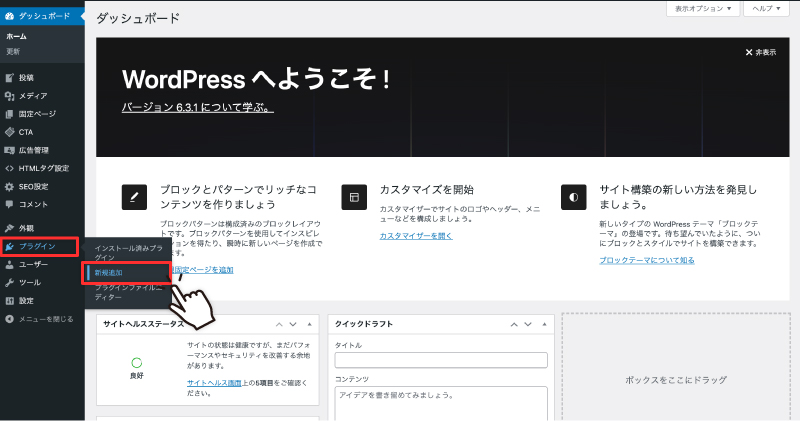Click the HTMLタグ設定 code brackets icon
This screenshot has width=800, height=421.
tap(9, 168)
